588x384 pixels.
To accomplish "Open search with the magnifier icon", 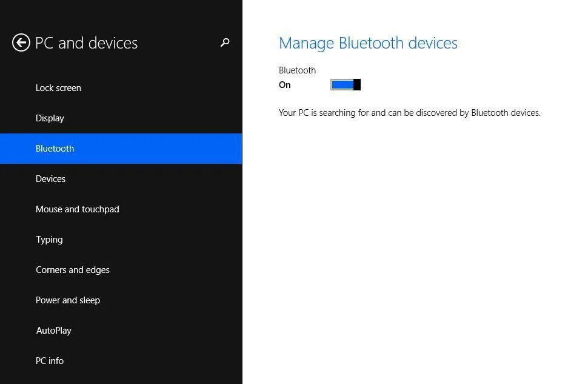I will coord(225,42).
